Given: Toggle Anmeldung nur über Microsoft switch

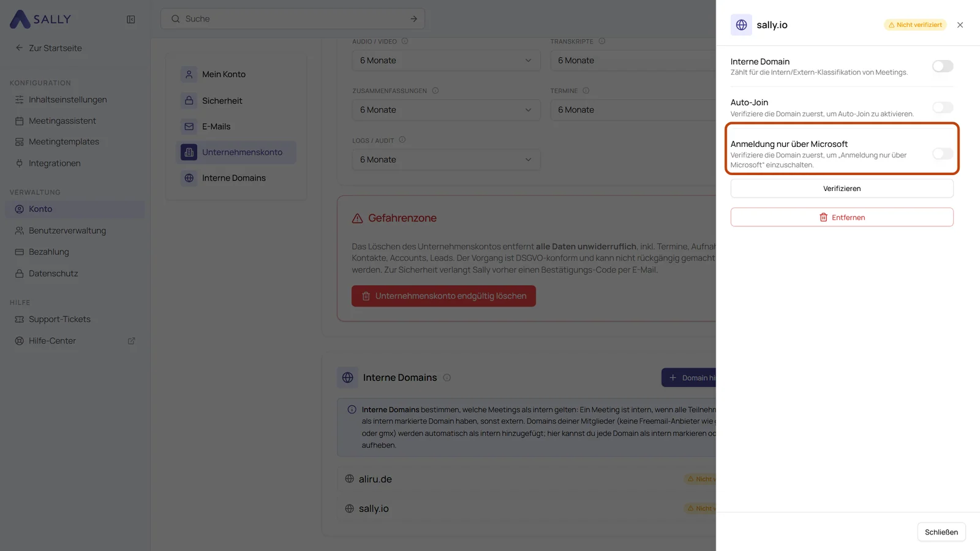Looking at the screenshot, I should pyautogui.click(x=943, y=154).
